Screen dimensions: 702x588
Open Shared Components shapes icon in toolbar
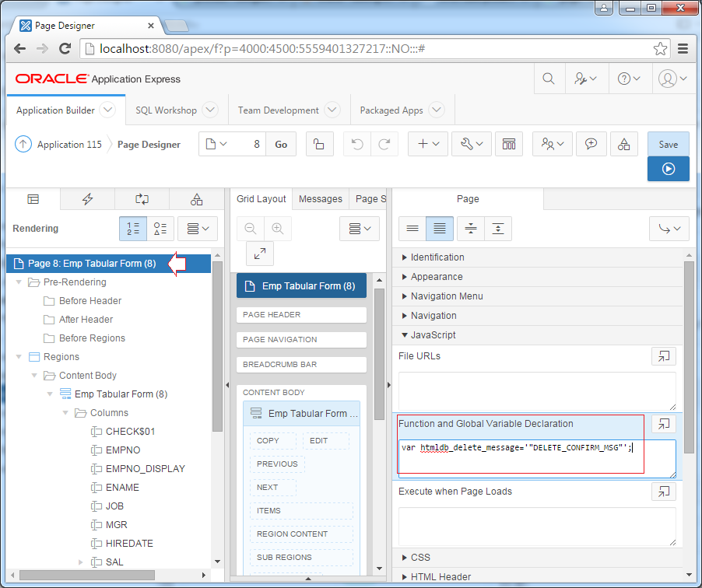tap(623, 144)
